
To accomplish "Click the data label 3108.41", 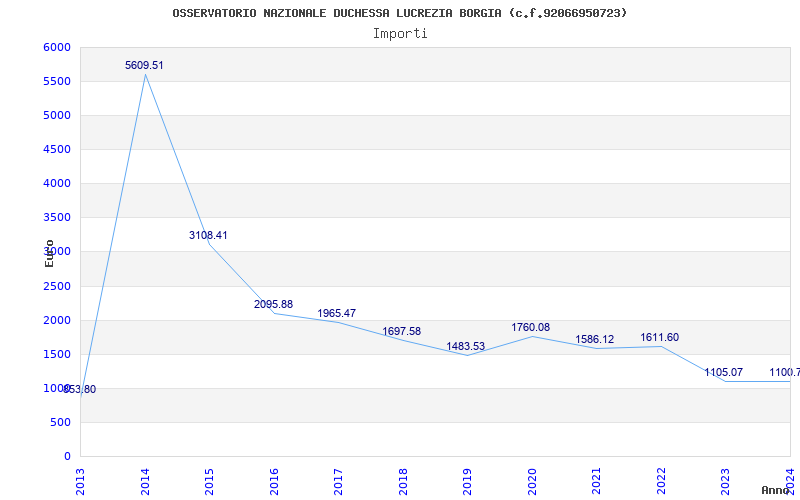I will pyautogui.click(x=208, y=235).
